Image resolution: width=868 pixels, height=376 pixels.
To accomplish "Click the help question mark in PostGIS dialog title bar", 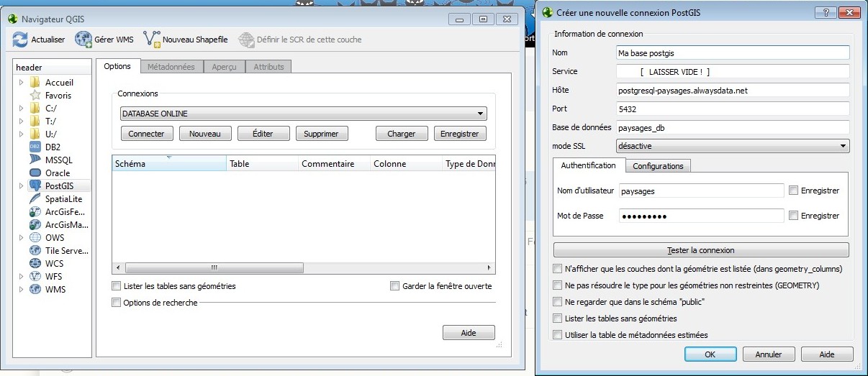I will click(825, 12).
